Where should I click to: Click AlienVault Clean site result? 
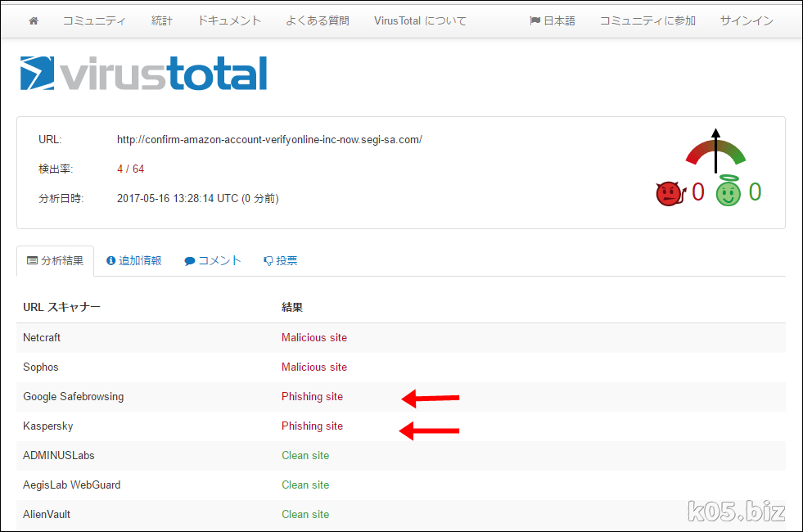tap(305, 515)
